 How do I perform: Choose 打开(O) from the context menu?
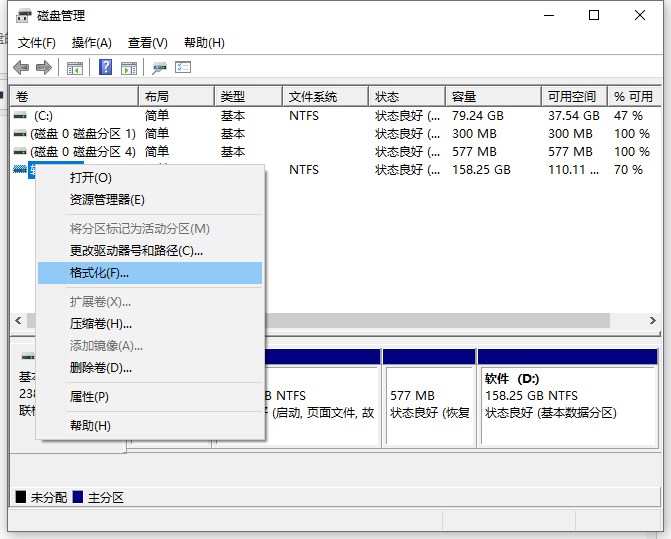pos(150,178)
